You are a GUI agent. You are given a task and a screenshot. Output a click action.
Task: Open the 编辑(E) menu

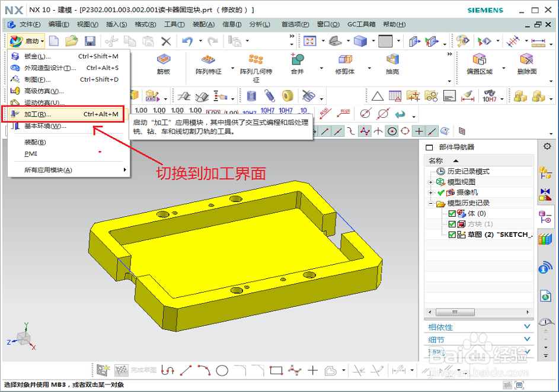59,24
